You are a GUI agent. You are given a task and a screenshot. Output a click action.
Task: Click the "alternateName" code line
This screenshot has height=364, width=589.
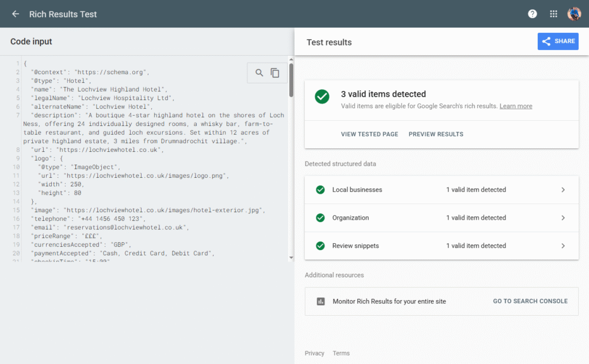coord(91,107)
